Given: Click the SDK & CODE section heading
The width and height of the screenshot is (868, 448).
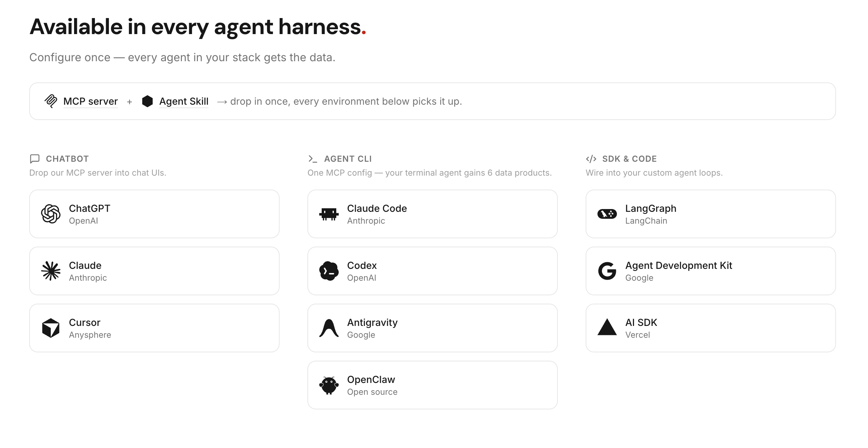Looking at the screenshot, I should (629, 159).
